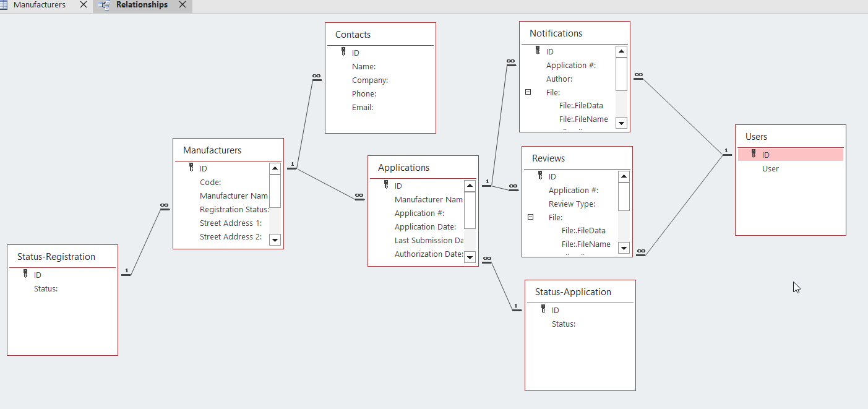The image size is (868, 409).
Task: Select the Notifications table title
Action: [556, 33]
